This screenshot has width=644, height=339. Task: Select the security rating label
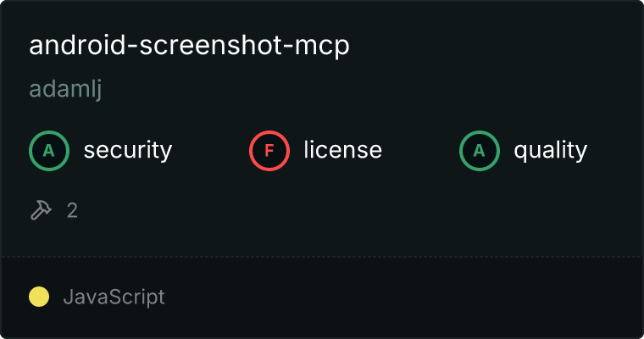point(128,150)
